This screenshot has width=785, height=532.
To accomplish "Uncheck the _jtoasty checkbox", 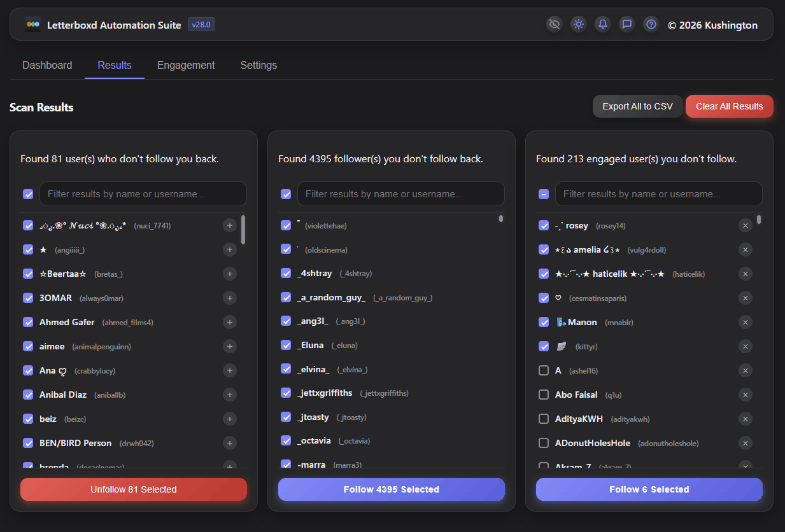I will click(x=286, y=417).
